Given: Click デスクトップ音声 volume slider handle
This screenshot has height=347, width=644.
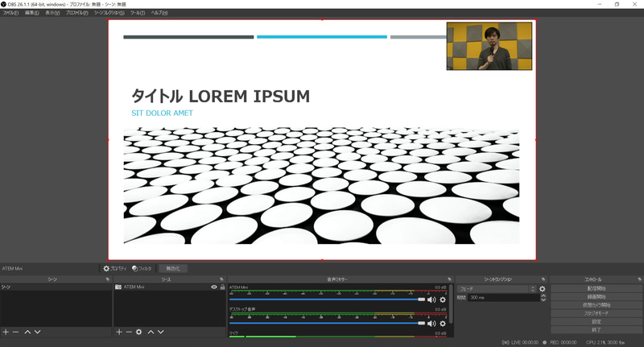Looking at the screenshot, I should (x=421, y=324).
